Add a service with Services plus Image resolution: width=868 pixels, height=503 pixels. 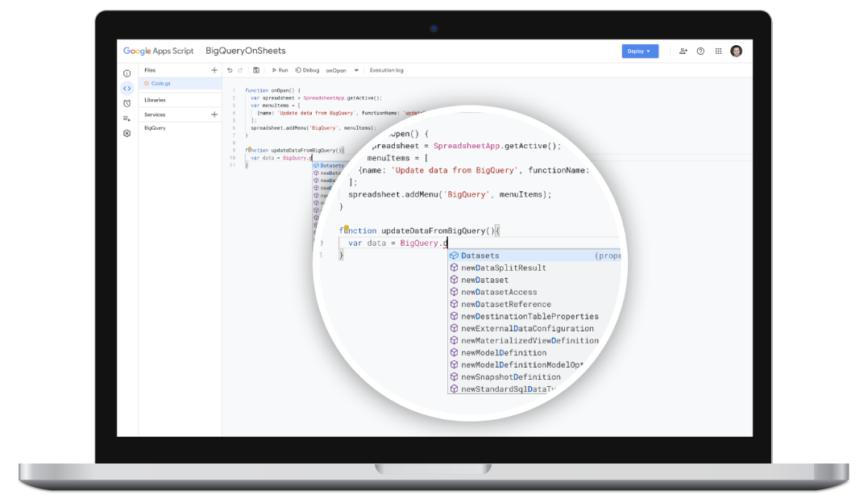click(x=214, y=114)
